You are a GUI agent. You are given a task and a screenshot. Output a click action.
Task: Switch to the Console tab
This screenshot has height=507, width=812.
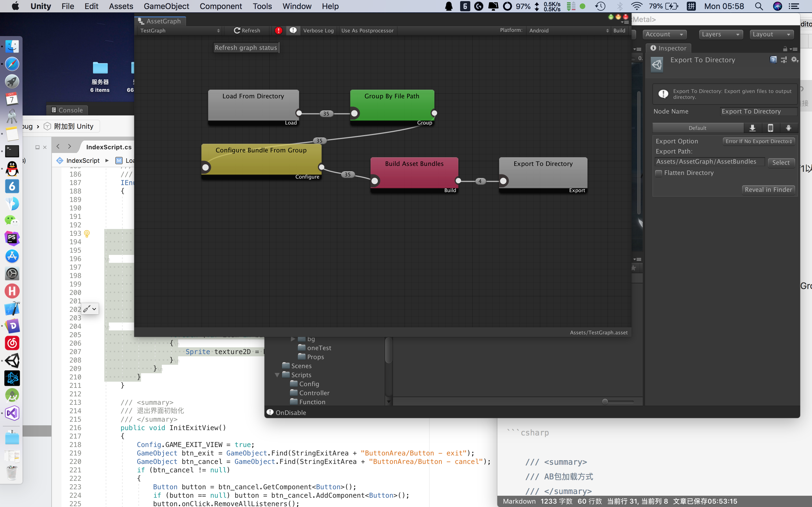click(x=67, y=110)
